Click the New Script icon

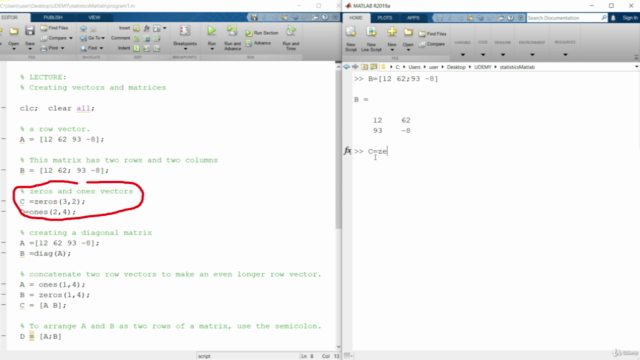(351, 32)
